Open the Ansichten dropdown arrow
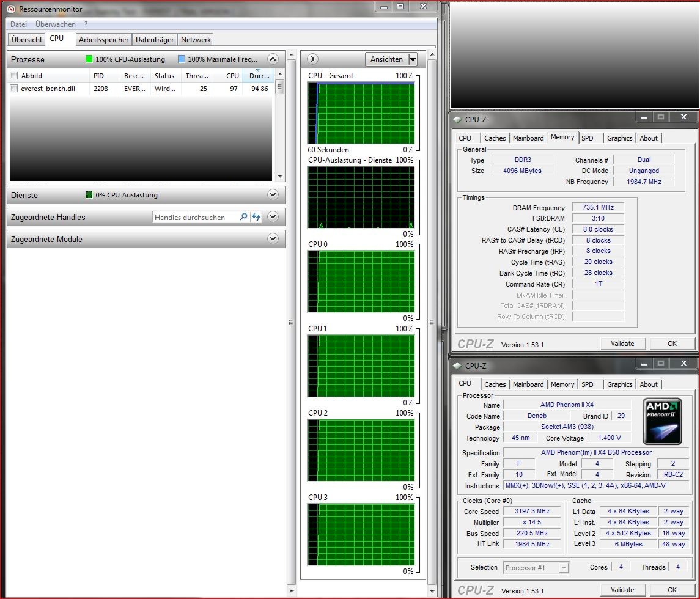This screenshot has width=700, height=599. point(413,59)
